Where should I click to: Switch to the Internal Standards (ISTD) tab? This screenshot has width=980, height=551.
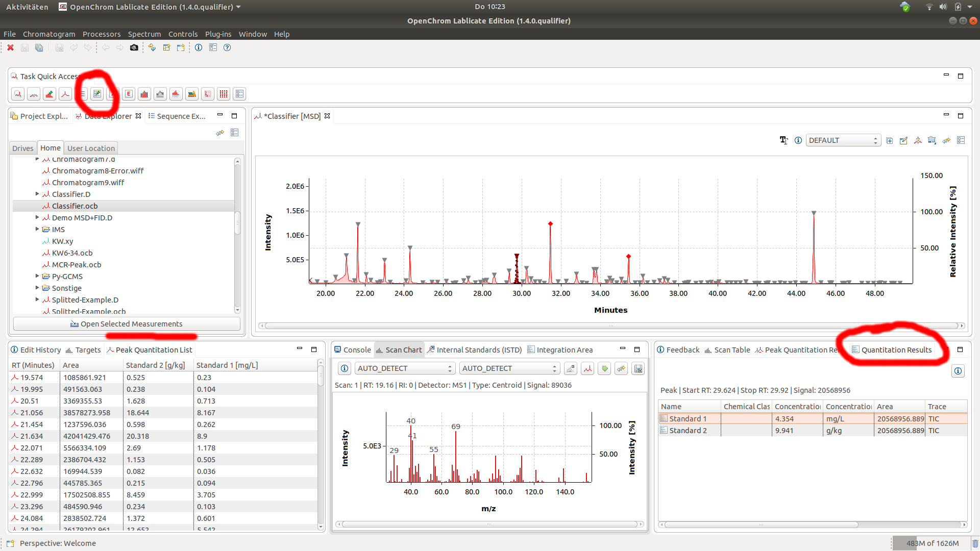pyautogui.click(x=474, y=350)
